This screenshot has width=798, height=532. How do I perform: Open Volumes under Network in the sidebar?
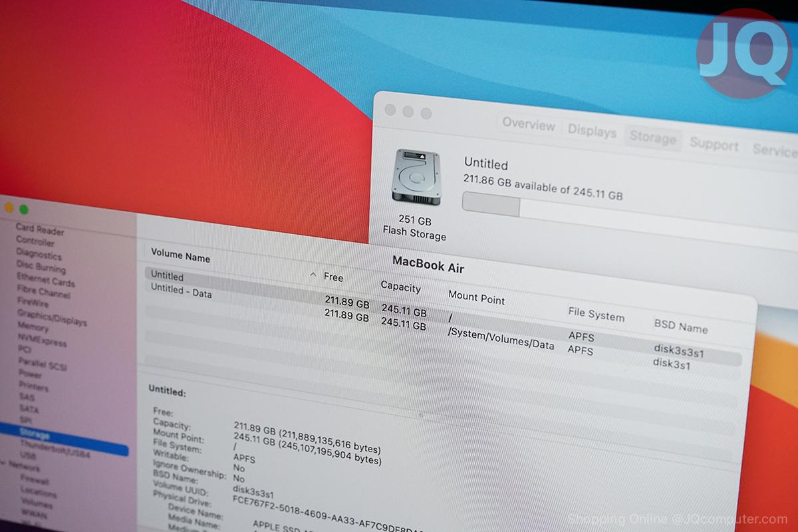point(36,504)
